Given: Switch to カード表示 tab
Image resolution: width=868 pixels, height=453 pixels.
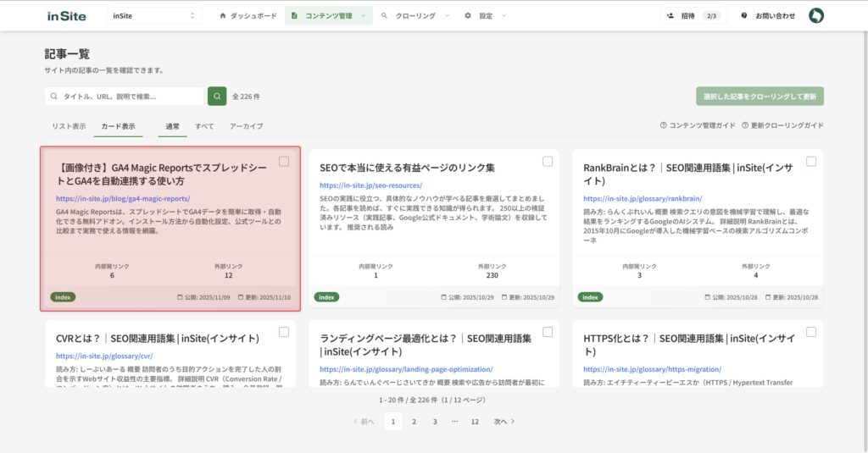Looking at the screenshot, I should [118, 127].
